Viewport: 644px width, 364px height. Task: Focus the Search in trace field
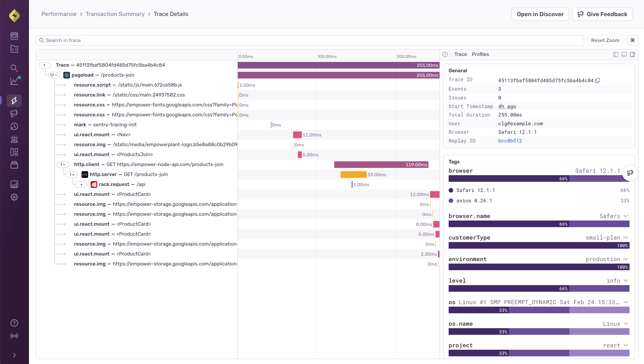pyautogui.click(x=310, y=40)
